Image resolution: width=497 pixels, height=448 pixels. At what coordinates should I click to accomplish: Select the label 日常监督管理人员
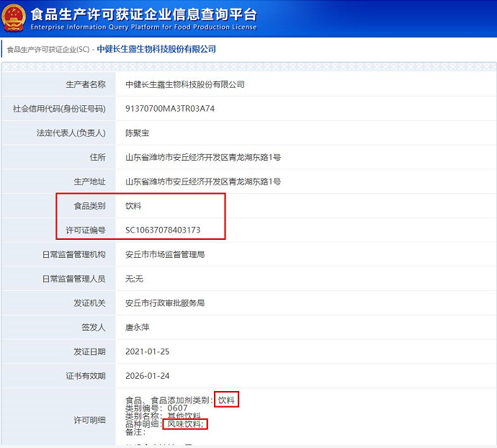tap(74, 279)
